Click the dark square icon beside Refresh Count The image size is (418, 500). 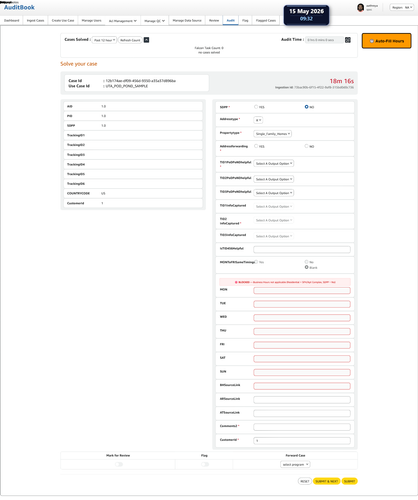(146, 40)
